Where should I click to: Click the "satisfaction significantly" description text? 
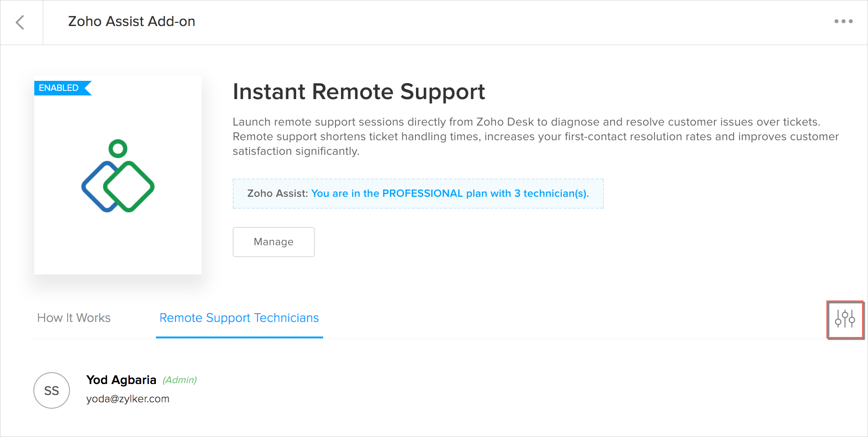(x=296, y=151)
